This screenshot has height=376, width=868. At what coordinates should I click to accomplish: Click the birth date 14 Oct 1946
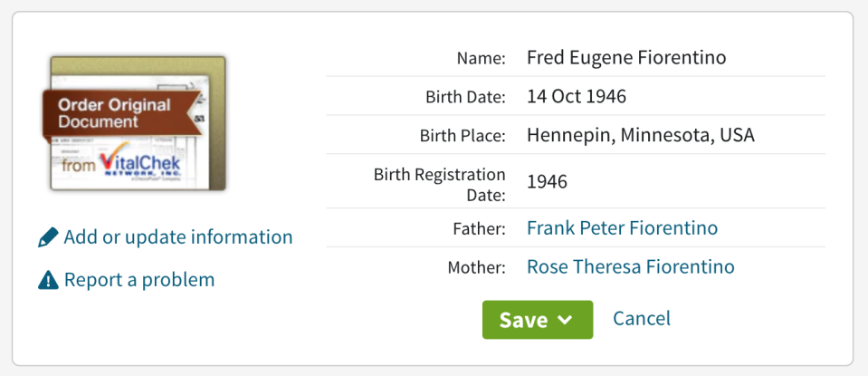click(x=577, y=96)
